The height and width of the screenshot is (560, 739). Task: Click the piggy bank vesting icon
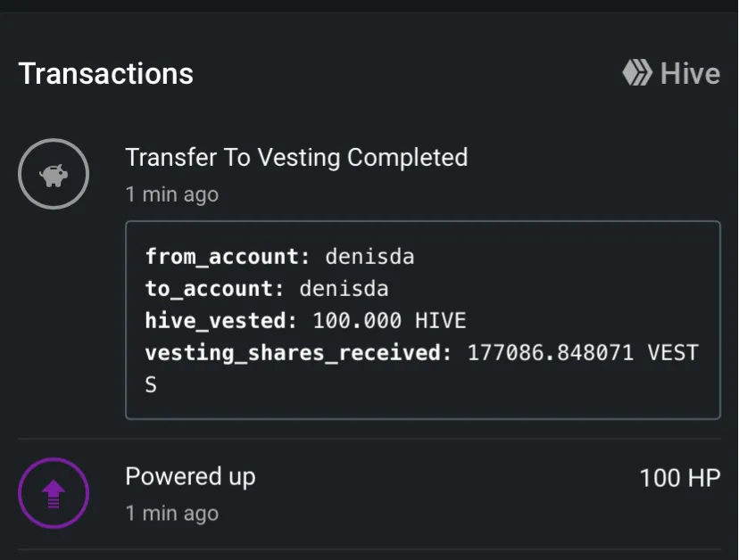pos(54,174)
